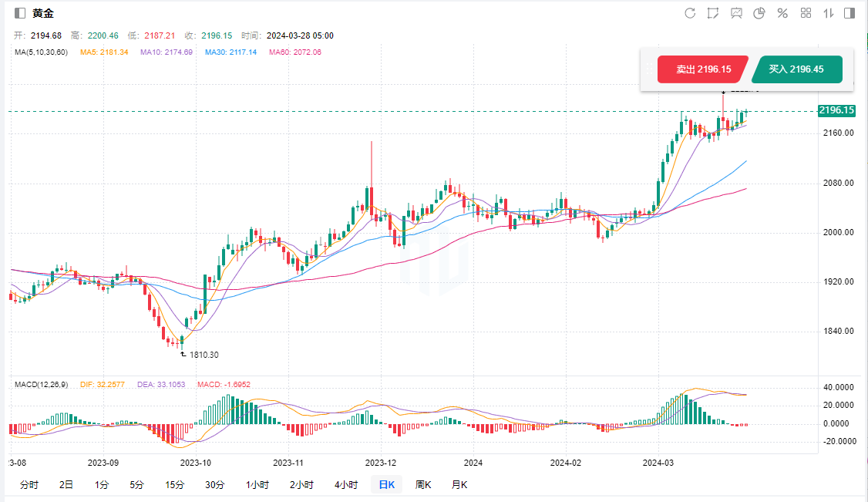Click the 2196.15 current price axis label
Image resolution: width=868 pixels, height=502 pixels.
pyautogui.click(x=837, y=111)
